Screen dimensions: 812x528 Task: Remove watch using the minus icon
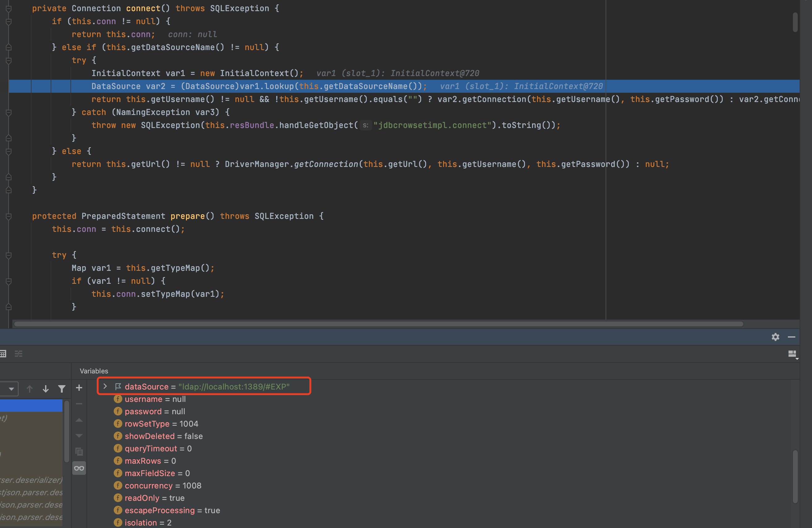tap(79, 404)
